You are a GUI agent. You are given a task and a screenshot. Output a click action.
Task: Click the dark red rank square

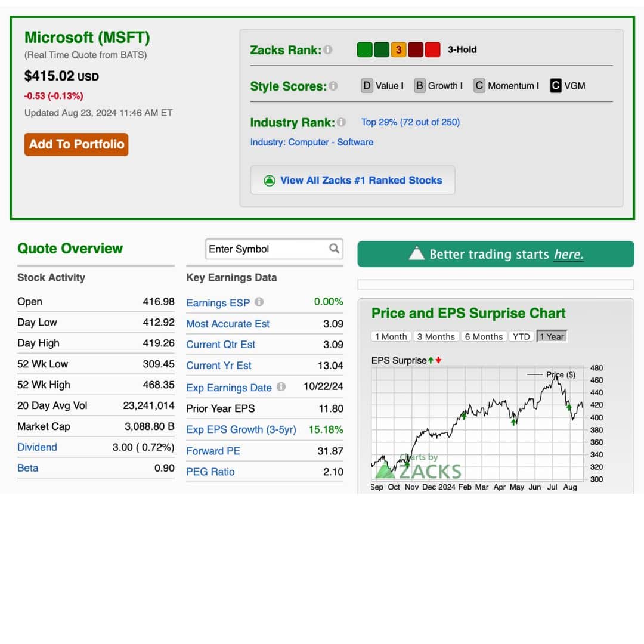point(416,49)
